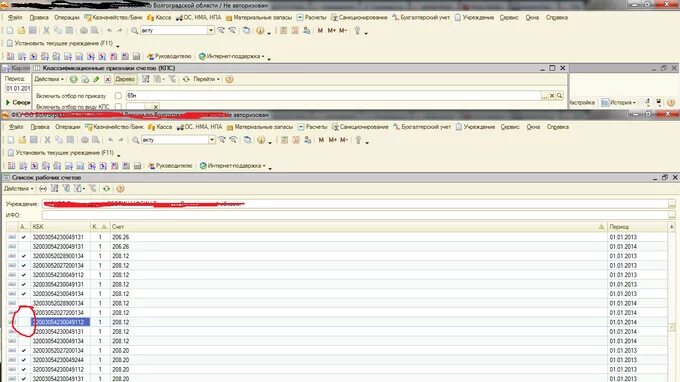Open Действия dropdown in Список рабочих счетов

click(x=18, y=189)
